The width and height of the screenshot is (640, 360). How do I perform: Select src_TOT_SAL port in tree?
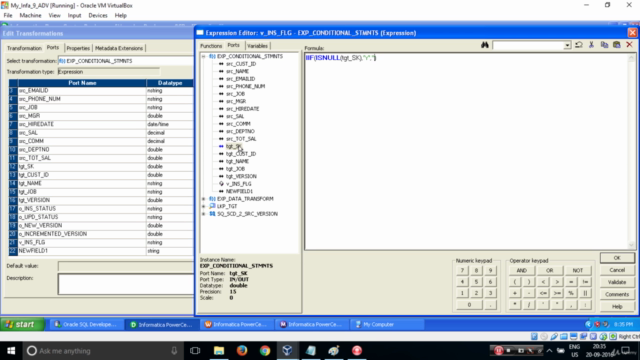tap(241, 139)
